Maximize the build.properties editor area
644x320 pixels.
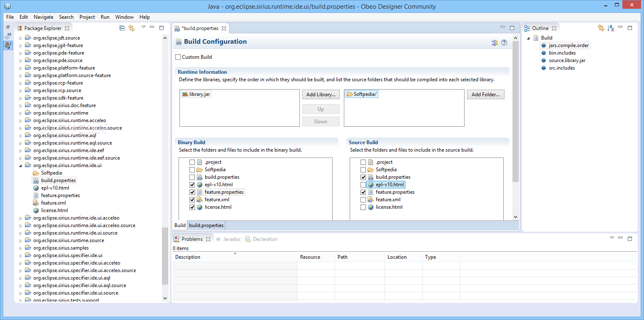(512, 27)
